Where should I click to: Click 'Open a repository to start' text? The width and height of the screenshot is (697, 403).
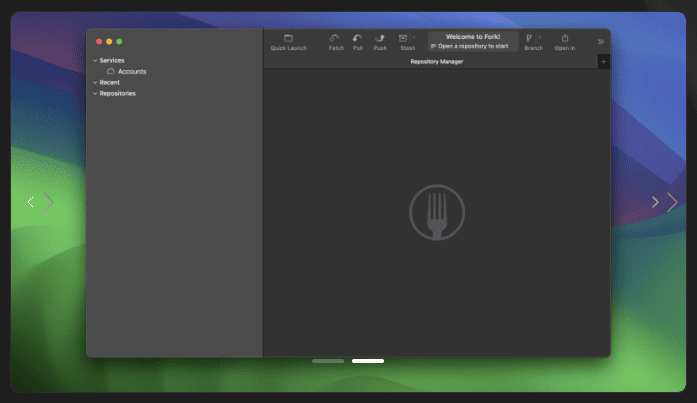pos(473,46)
